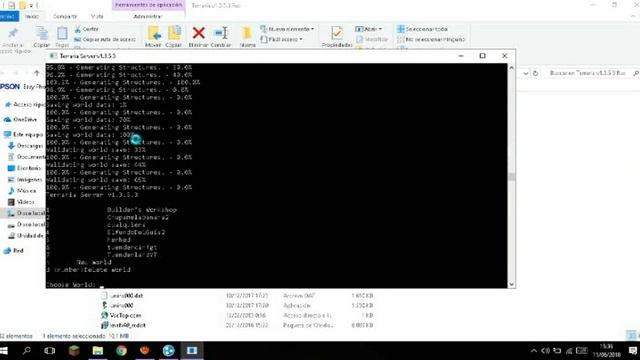Viewport: 640px width, 360px height.
Task: Click the Minecraft block taskbar icon
Action: (x=74, y=351)
